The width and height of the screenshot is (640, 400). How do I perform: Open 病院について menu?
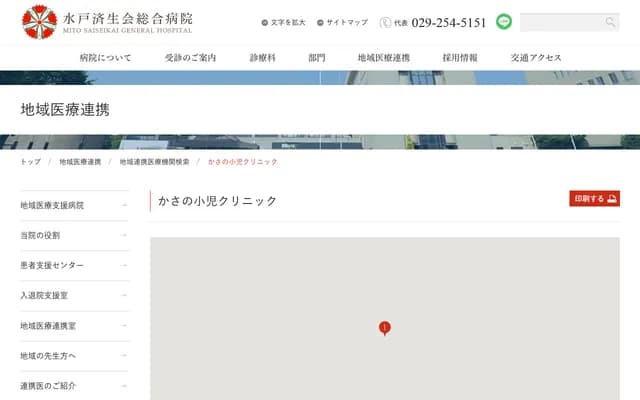pos(106,58)
